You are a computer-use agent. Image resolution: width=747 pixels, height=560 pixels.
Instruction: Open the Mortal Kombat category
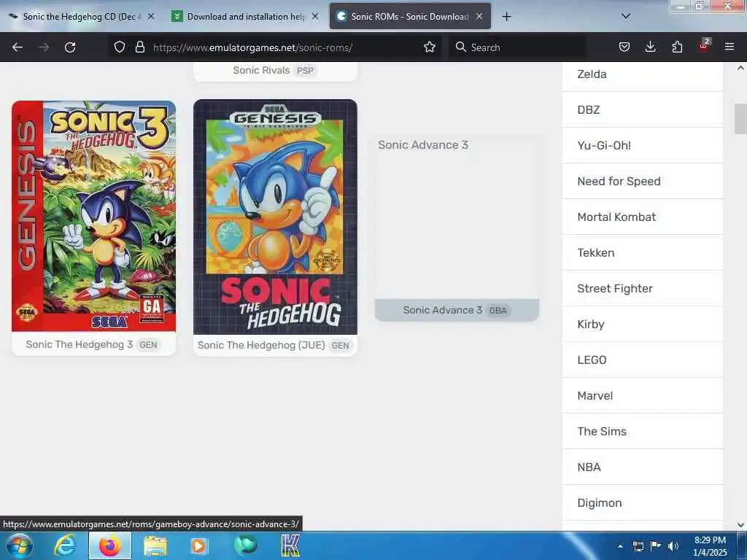pos(642,217)
